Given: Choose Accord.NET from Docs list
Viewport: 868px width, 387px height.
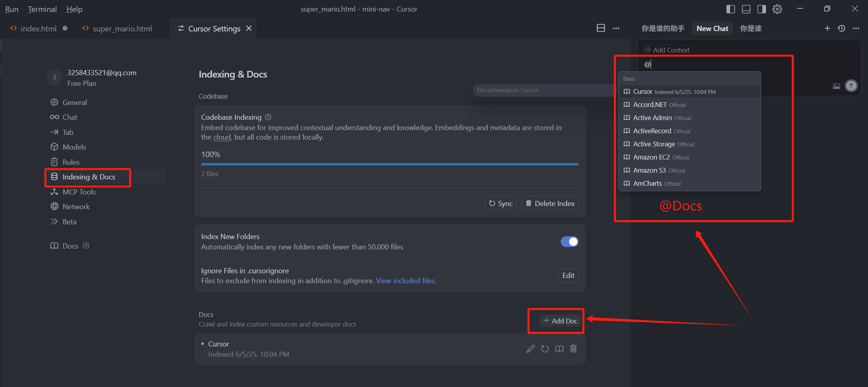Looking at the screenshot, I should 689,105.
